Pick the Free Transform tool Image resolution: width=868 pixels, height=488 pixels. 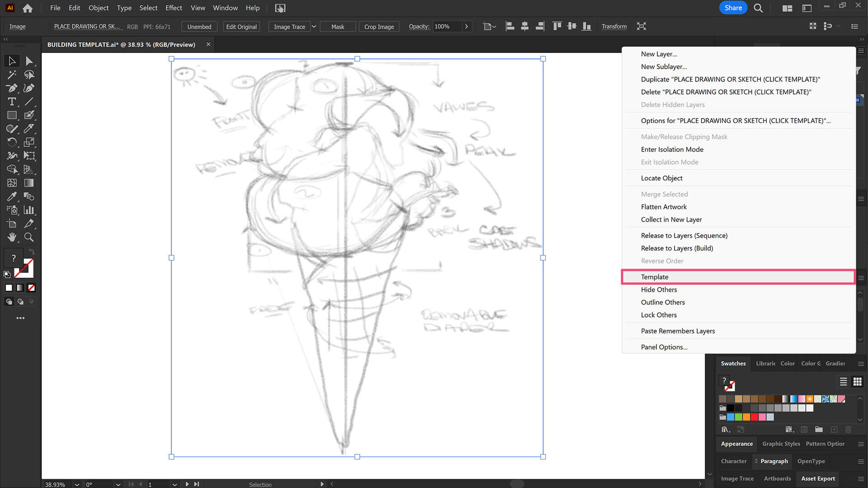[x=29, y=156]
